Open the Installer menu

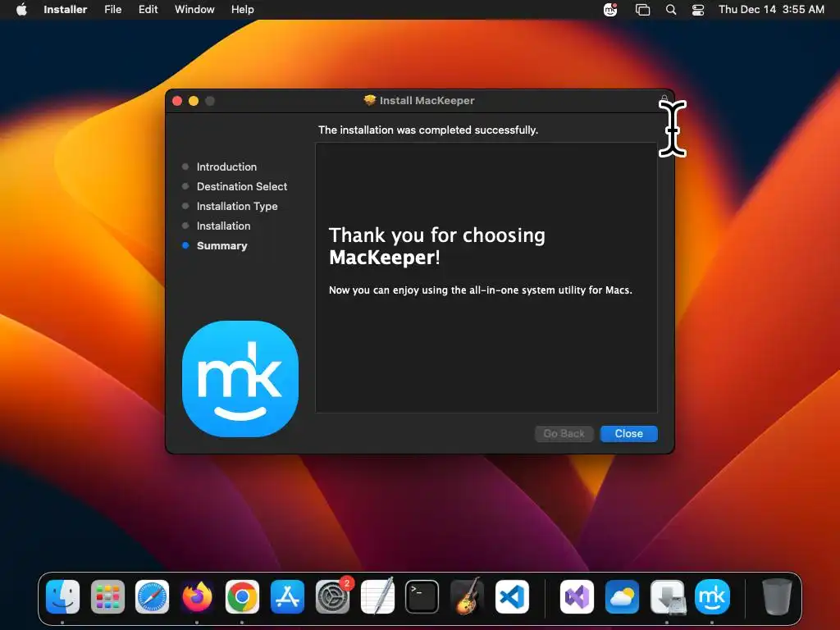coord(66,9)
